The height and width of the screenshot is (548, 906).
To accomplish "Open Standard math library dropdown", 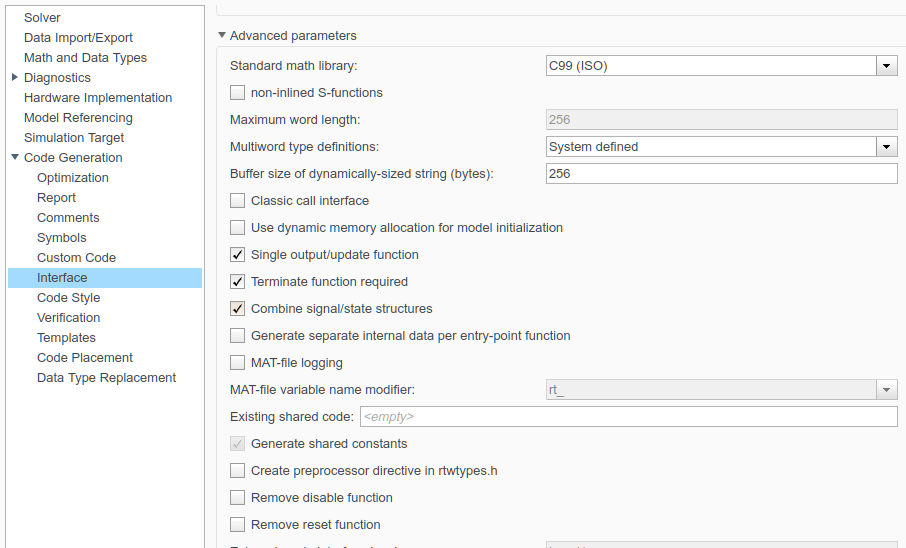I will [x=886, y=66].
